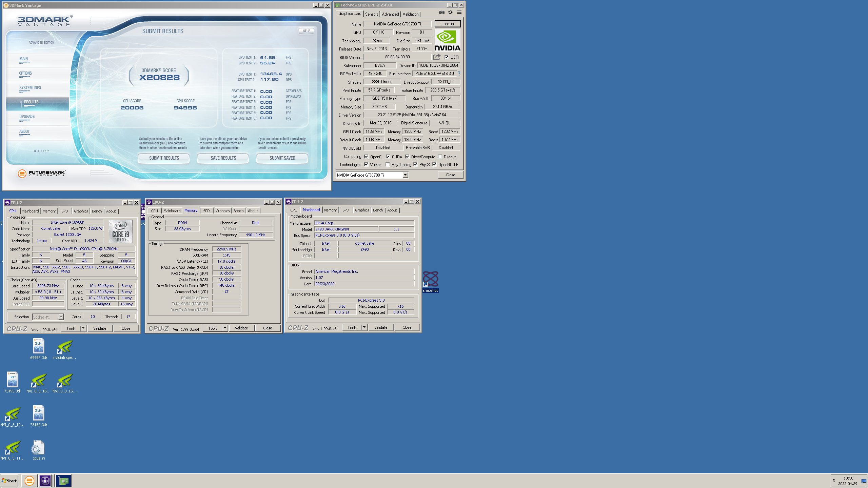Screen dimensions: 868x488
Task: Click the Z490 DARK KINGPIN model field
Action: coord(346,229)
